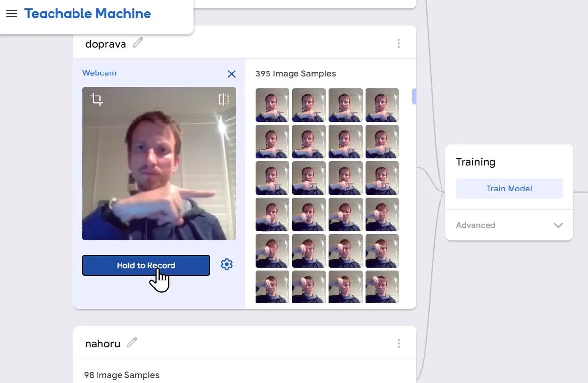Open webcam record settings gear
The image size is (588, 383).
tap(226, 264)
